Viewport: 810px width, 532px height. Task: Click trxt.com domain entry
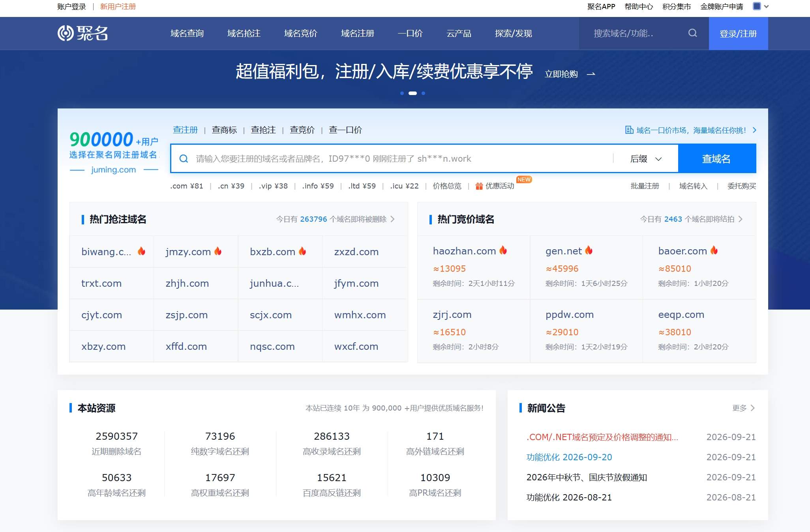[101, 283]
